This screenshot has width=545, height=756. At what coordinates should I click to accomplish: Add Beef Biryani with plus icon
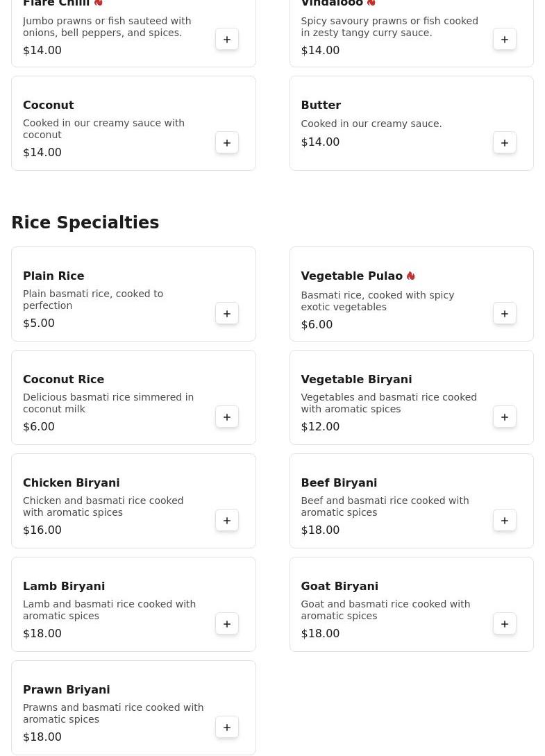point(505,521)
